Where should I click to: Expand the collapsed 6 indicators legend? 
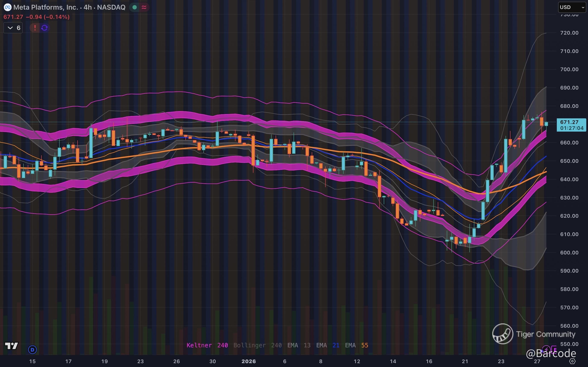tap(13, 28)
